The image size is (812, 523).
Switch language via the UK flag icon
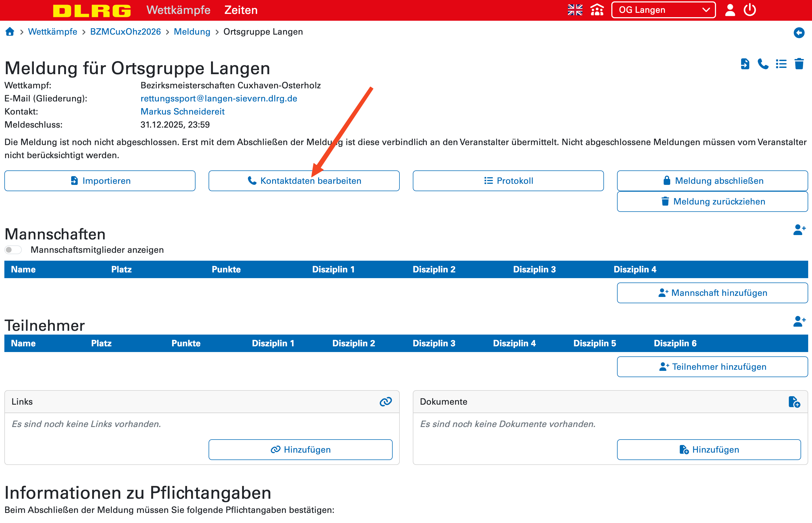pos(575,10)
